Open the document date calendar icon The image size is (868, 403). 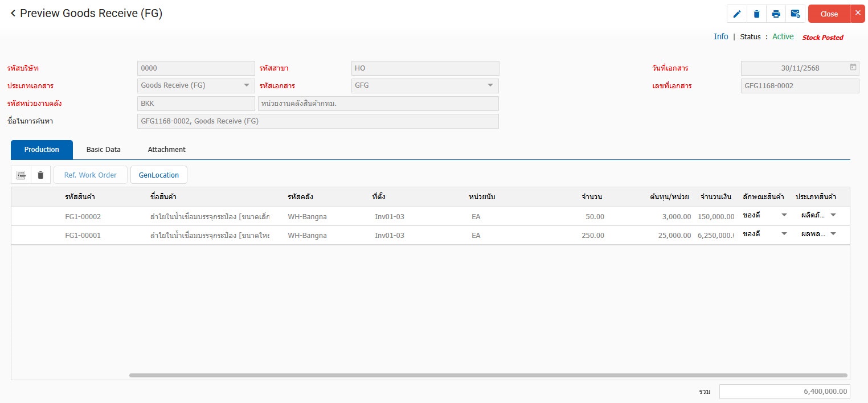pos(853,67)
